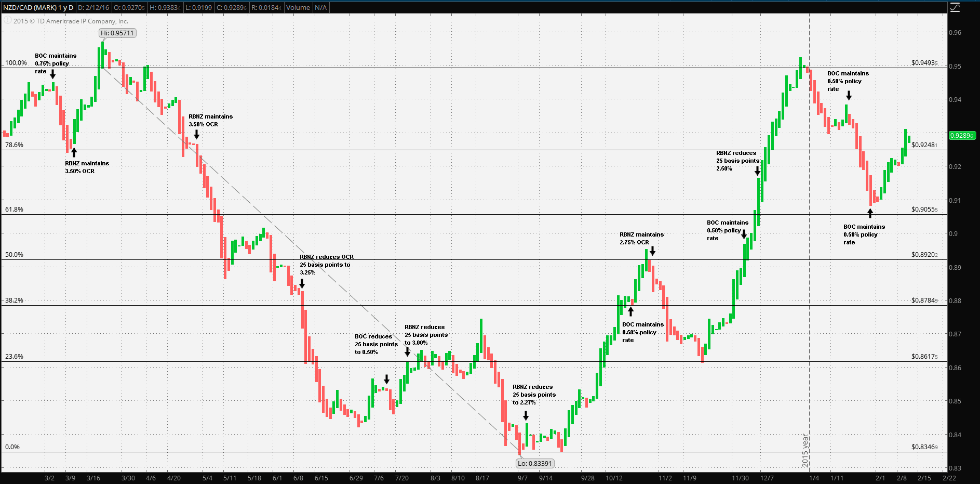Click the 2015 year divider label

click(x=805, y=450)
